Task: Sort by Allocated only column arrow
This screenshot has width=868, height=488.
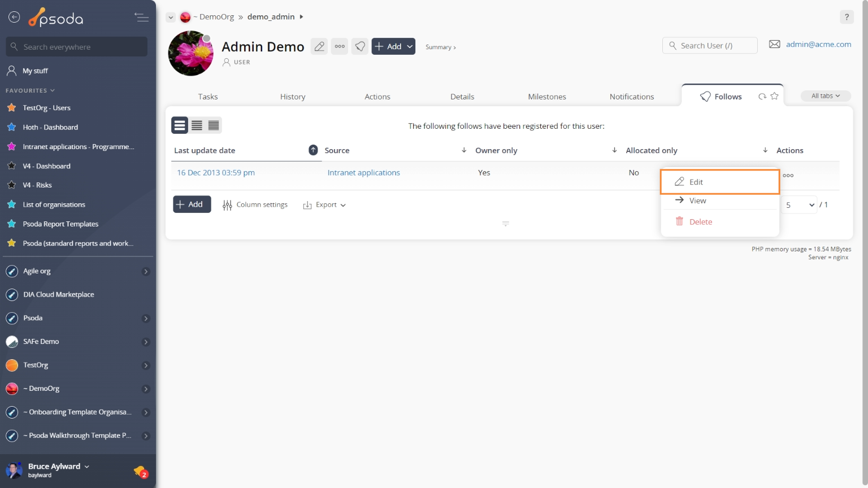Action: 765,150
